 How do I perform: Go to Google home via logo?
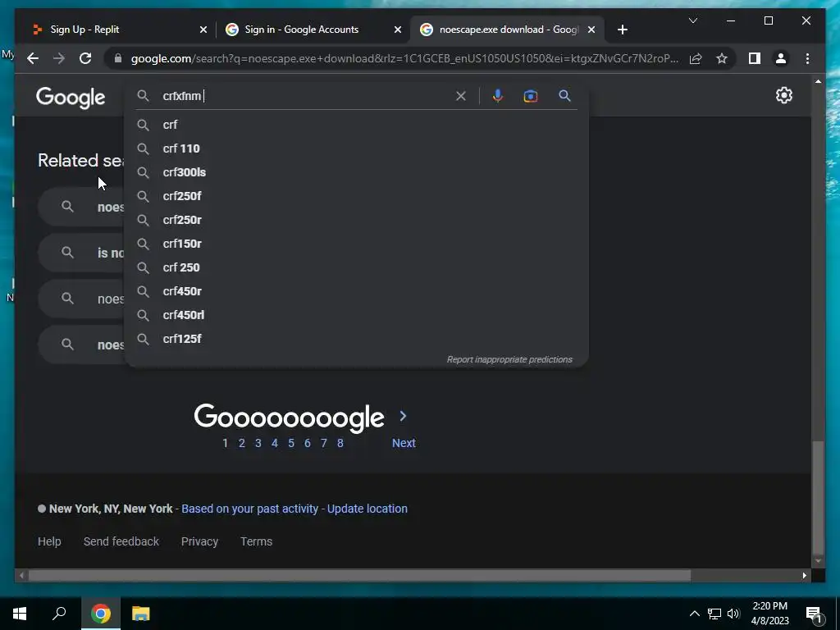tap(71, 98)
